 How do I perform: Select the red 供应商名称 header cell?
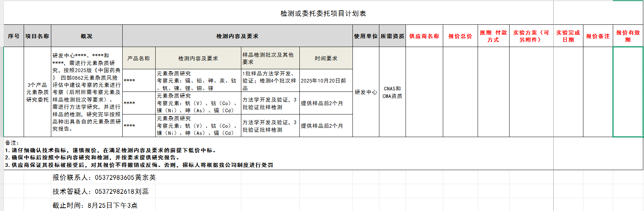click(x=424, y=36)
